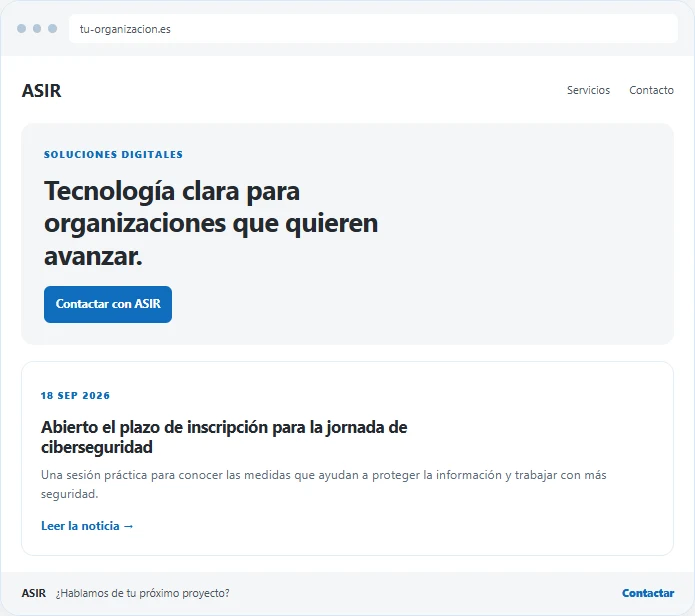Image resolution: width=695 pixels, height=616 pixels.
Task: Click the third window control dot
Action: click(52, 28)
